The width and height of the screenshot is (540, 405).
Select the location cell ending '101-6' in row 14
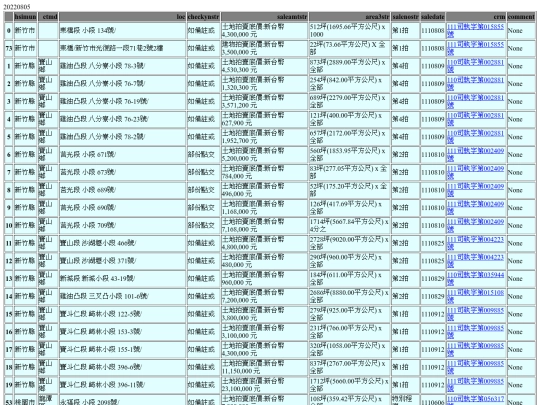point(122,297)
